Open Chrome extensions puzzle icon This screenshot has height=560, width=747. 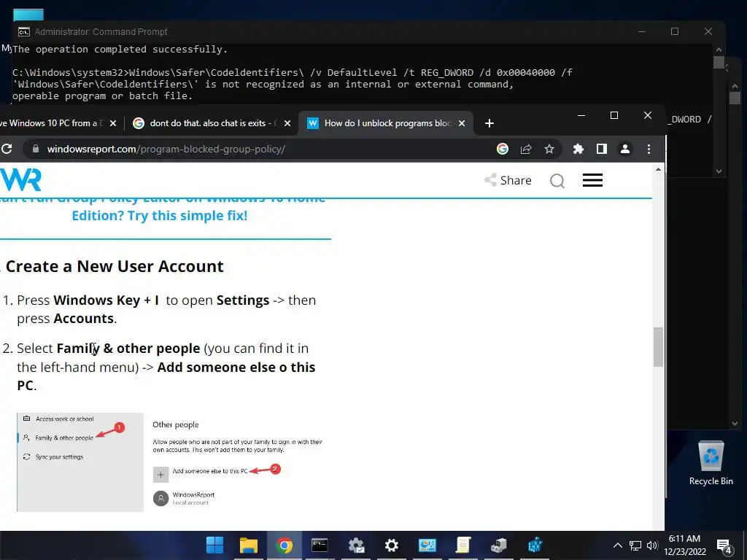click(x=578, y=149)
